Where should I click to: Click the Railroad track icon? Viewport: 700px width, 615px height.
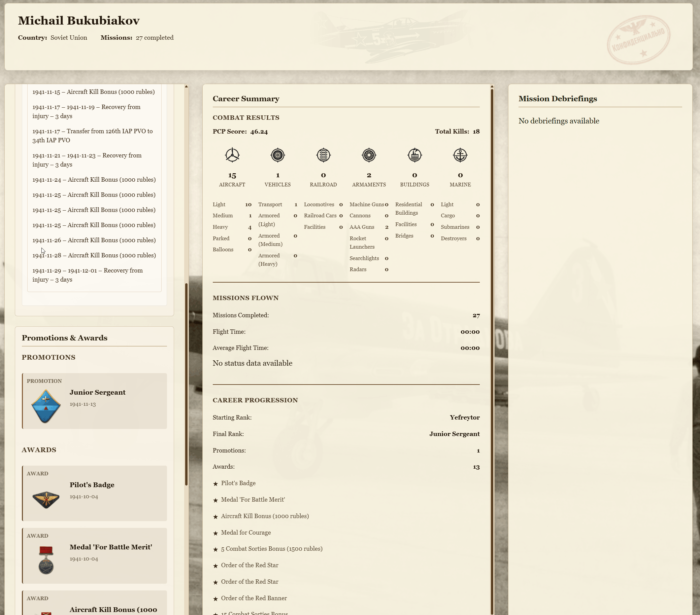323,155
